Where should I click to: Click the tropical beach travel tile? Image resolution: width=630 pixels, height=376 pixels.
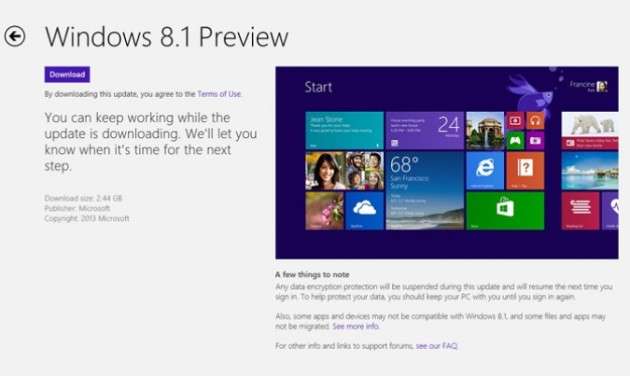[x=590, y=171]
